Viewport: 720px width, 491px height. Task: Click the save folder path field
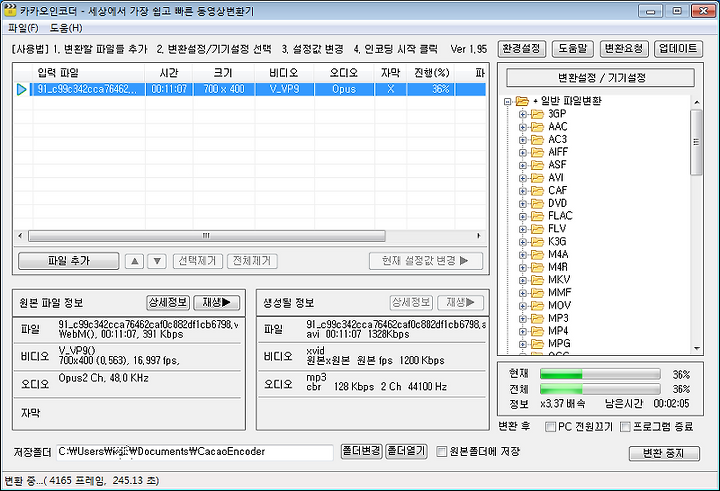point(195,452)
